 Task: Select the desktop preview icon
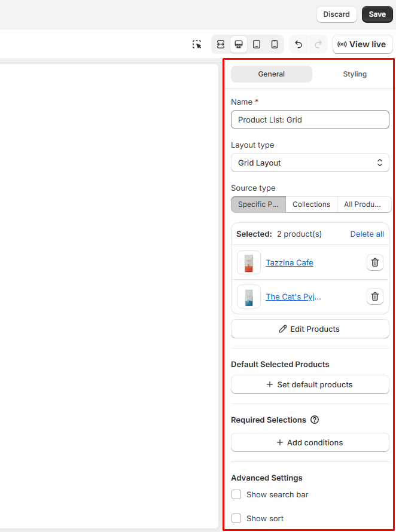(239, 44)
